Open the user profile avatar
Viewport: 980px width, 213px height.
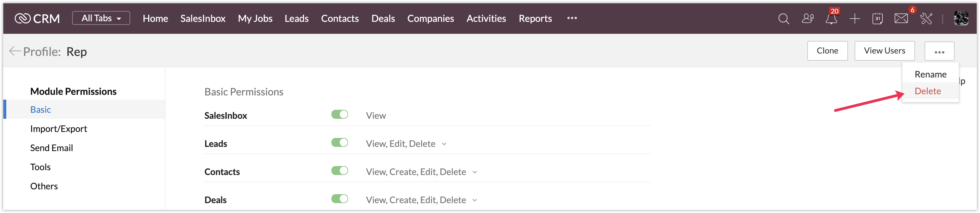(x=961, y=19)
